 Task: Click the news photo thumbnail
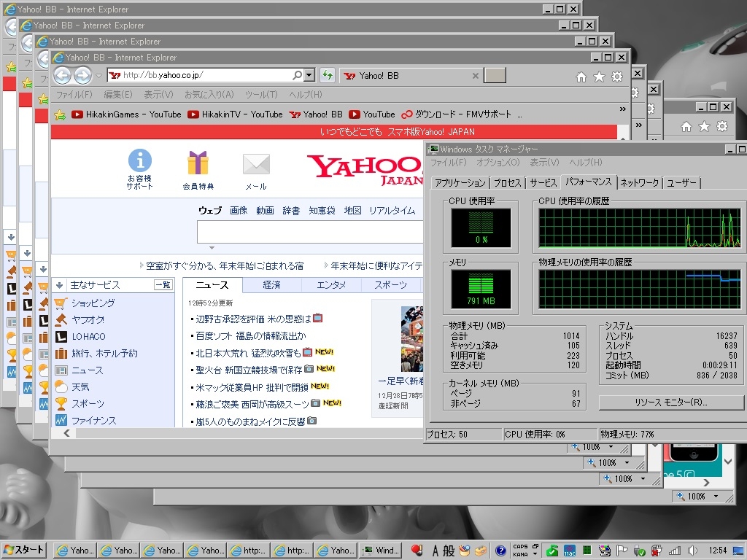pos(412,338)
